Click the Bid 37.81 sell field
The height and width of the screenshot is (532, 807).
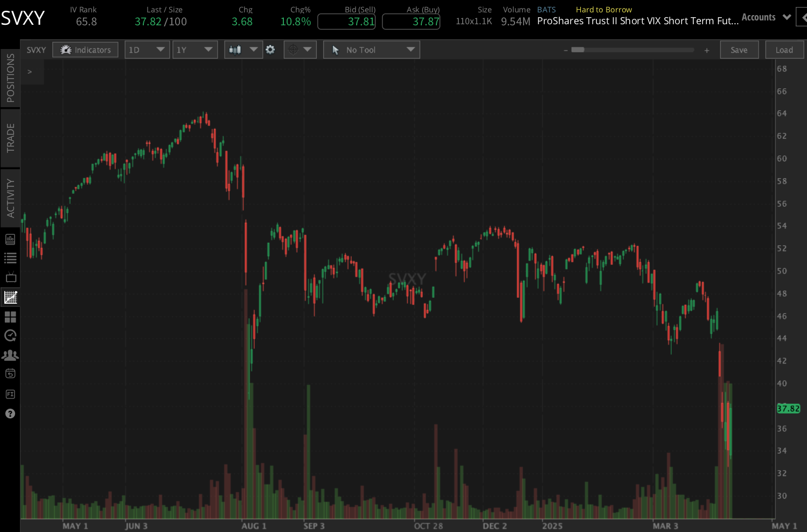click(346, 22)
